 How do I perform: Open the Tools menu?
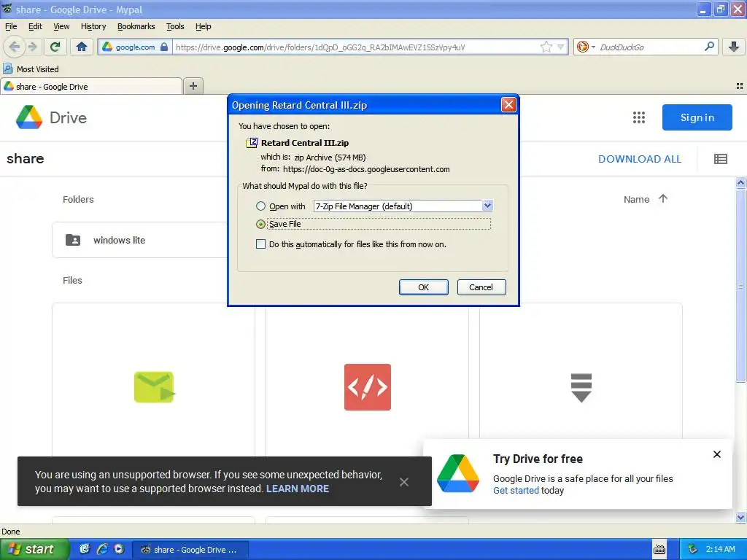(x=175, y=26)
